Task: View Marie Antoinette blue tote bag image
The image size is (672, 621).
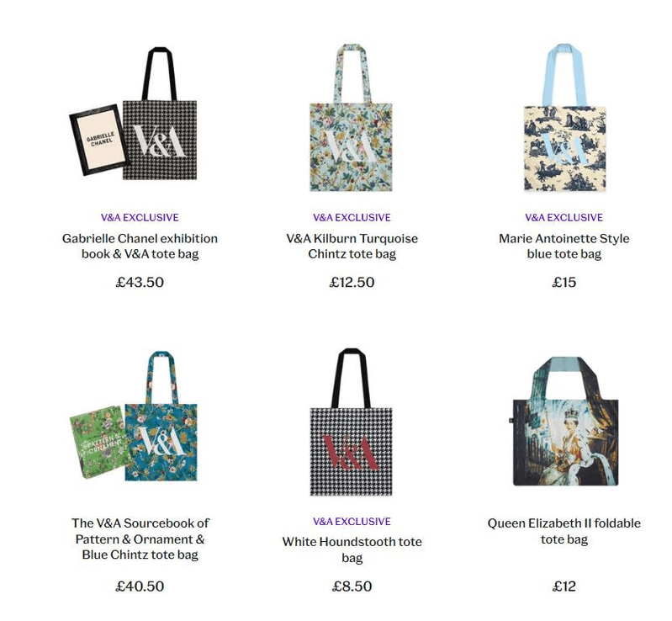Action: coord(565,117)
